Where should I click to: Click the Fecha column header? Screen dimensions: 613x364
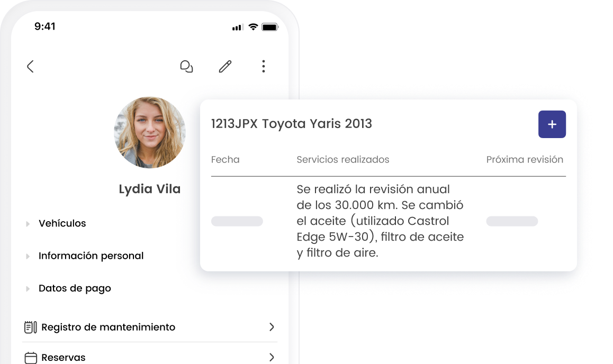(x=225, y=159)
